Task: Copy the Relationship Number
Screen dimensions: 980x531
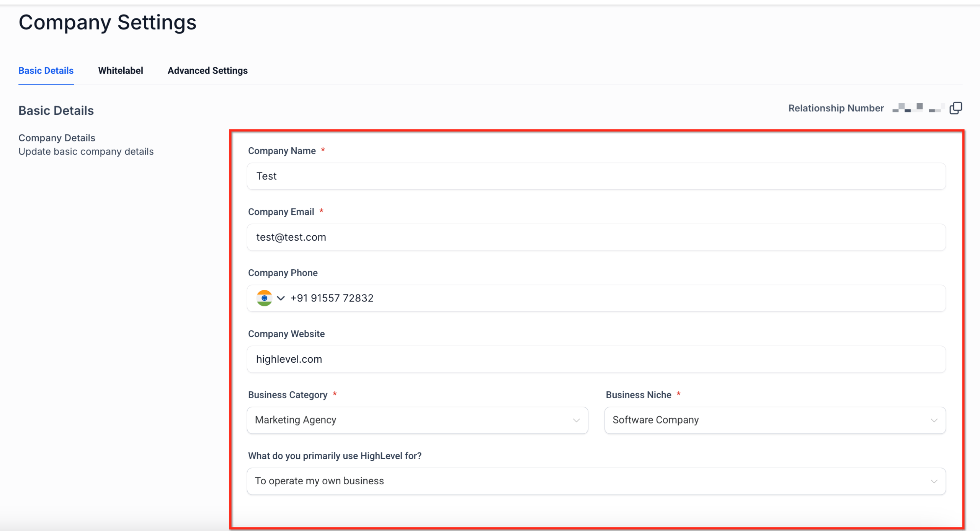Action: (956, 108)
